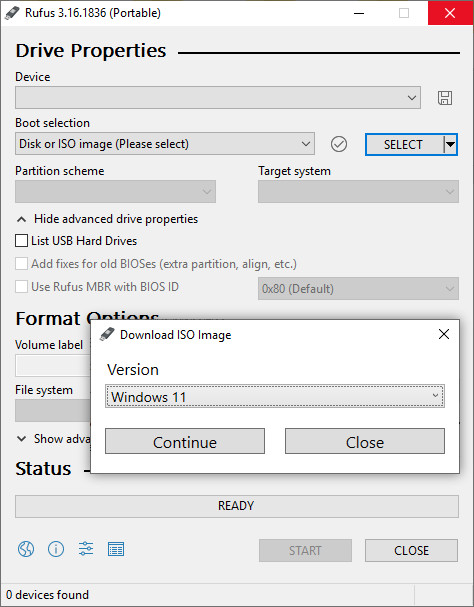Image resolution: width=474 pixels, height=607 pixels.
Task: Show the log list icon
Action: pyautogui.click(x=116, y=549)
